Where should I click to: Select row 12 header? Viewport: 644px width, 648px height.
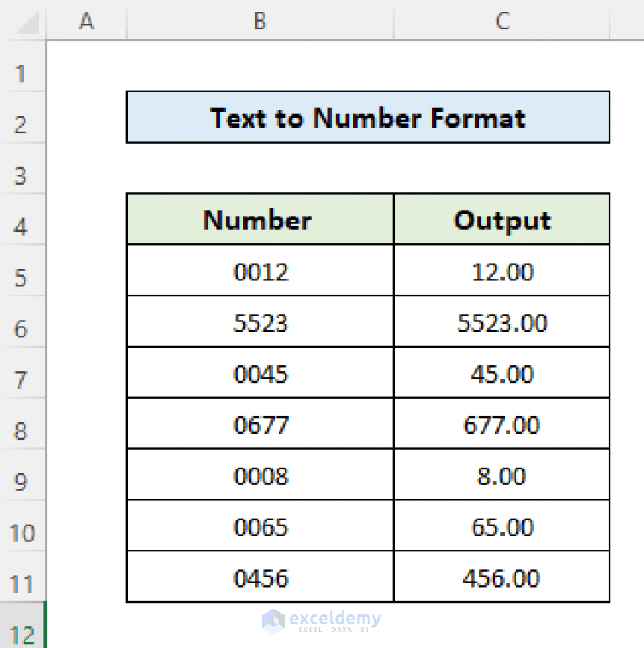[x=23, y=625]
